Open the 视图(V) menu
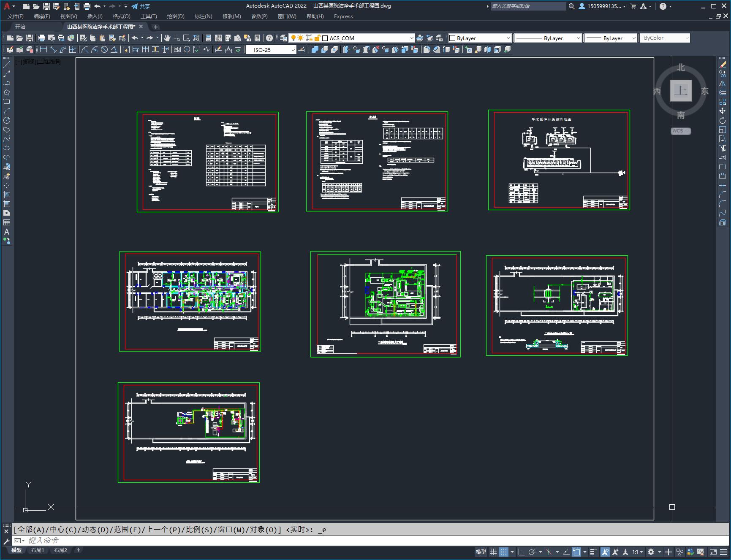Image resolution: width=731 pixels, height=560 pixels. [68, 16]
